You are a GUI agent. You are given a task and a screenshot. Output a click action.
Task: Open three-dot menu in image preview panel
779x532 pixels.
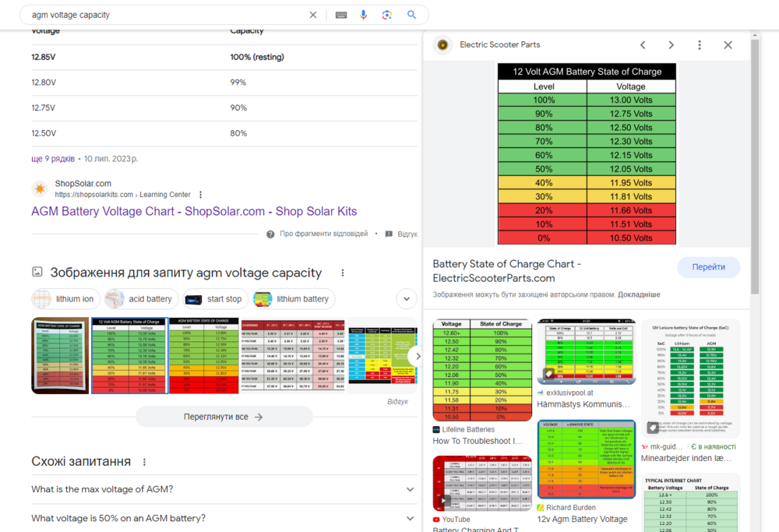tap(700, 45)
